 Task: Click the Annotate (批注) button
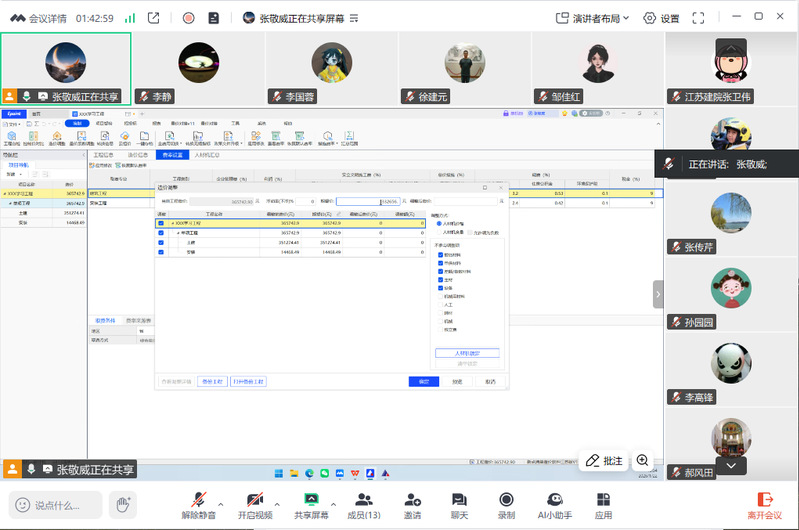click(603, 460)
